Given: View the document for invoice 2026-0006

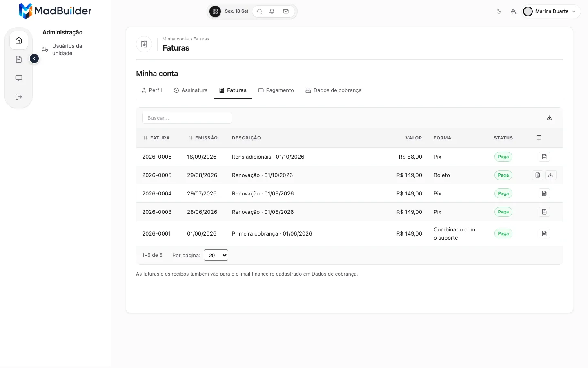Looking at the screenshot, I should [x=544, y=157].
